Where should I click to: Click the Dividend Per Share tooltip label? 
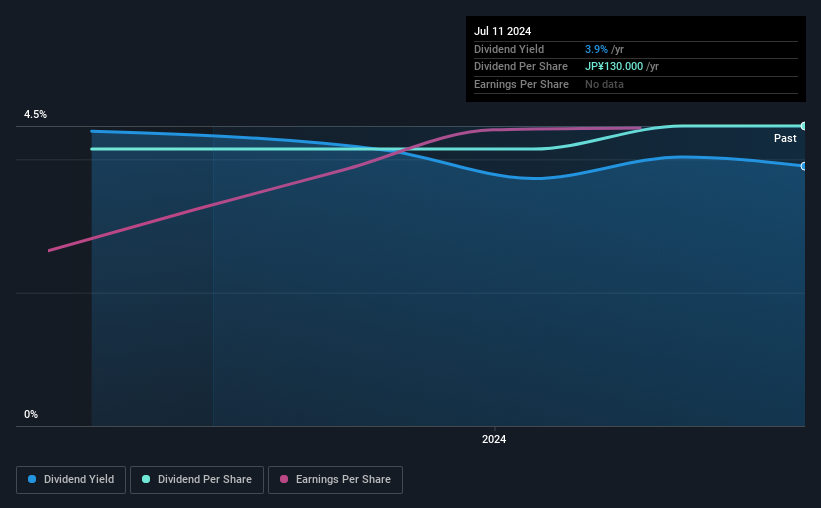(x=520, y=67)
